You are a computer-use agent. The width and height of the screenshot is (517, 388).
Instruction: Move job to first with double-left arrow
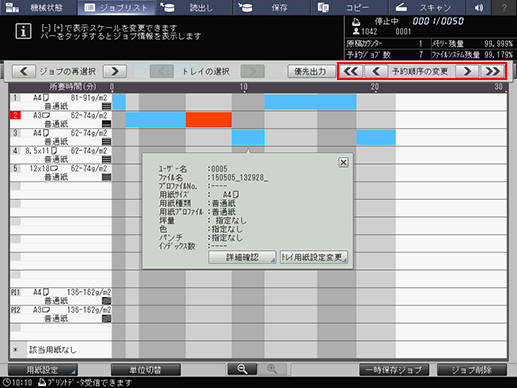(x=351, y=71)
